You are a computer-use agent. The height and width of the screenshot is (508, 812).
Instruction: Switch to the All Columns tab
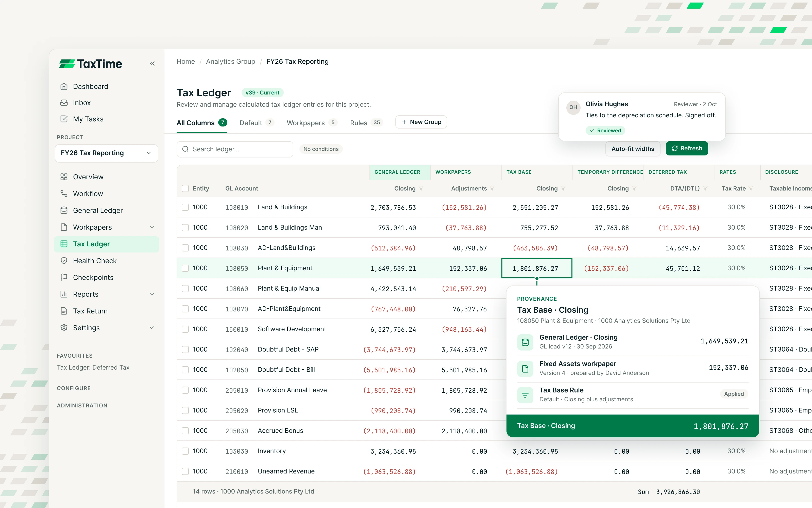202,123
